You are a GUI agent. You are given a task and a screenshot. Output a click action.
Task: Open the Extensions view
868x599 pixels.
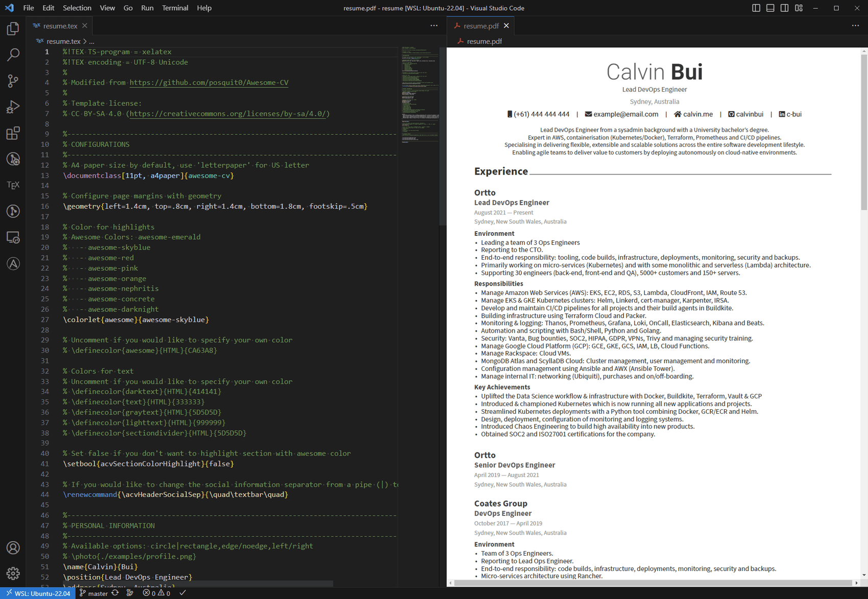coord(13,133)
